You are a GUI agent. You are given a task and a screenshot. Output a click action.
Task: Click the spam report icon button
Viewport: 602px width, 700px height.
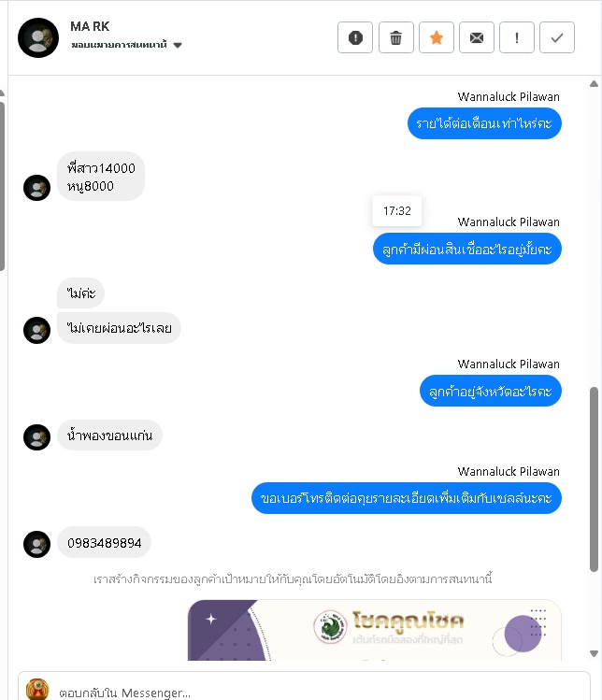point(355,37)
